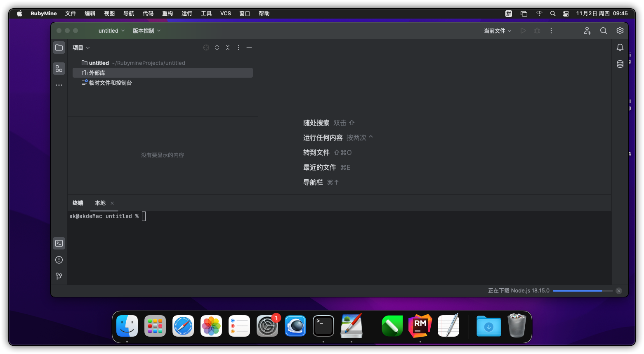
Task: Open RubyMine from the Dock
Action: 420,325
